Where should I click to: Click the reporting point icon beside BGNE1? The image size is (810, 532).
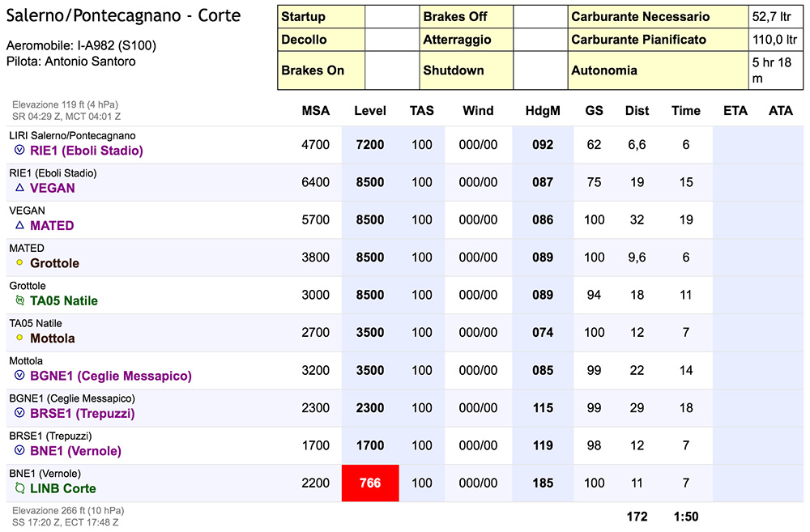pos(19,376)
